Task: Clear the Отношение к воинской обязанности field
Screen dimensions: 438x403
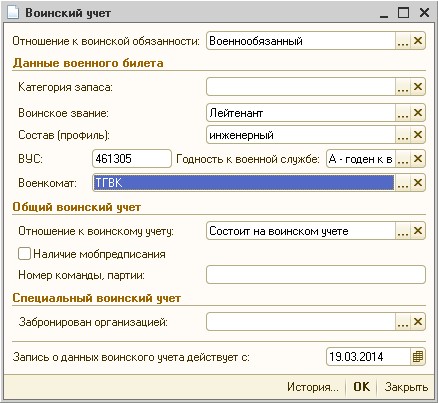Action: (418, 41)
